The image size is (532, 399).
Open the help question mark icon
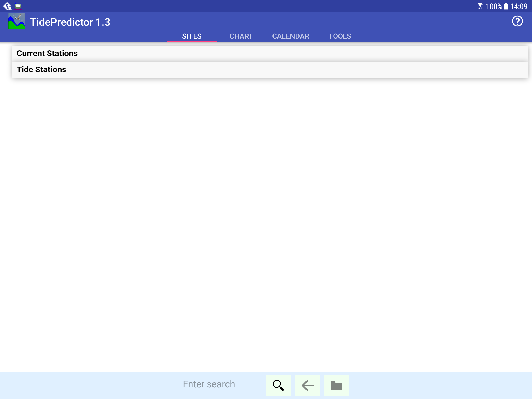[x=517, y=21]
